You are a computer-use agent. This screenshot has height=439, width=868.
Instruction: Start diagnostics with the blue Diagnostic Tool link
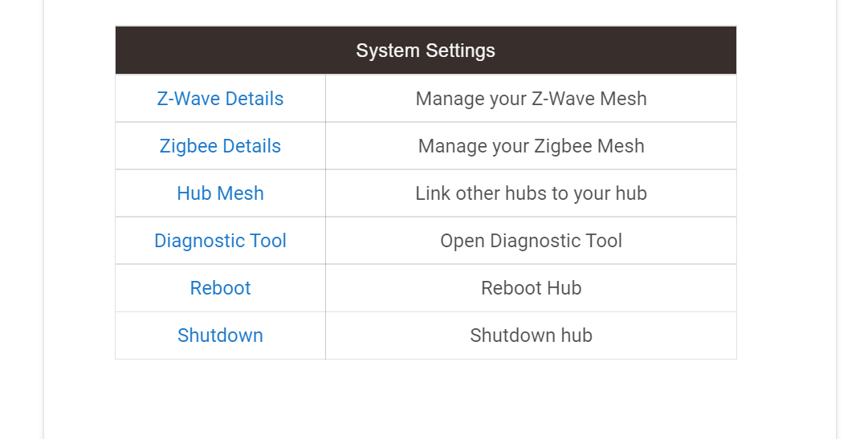[220, 241]
